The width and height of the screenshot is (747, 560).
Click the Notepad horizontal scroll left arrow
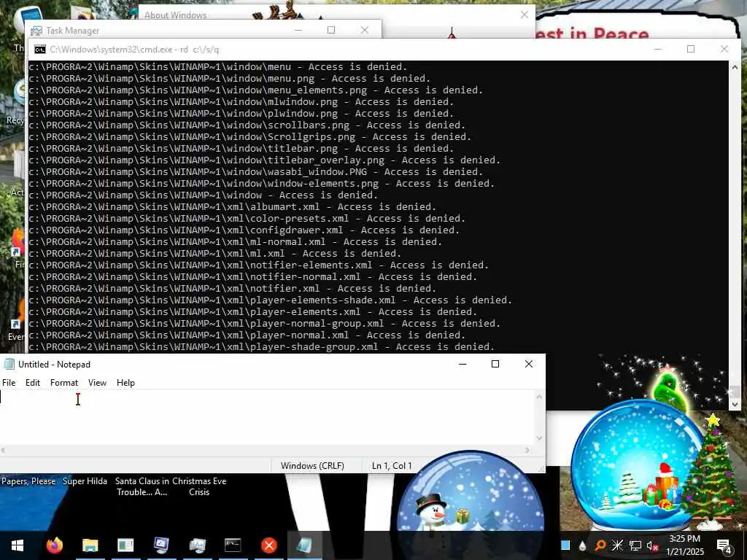click(4, 451)
